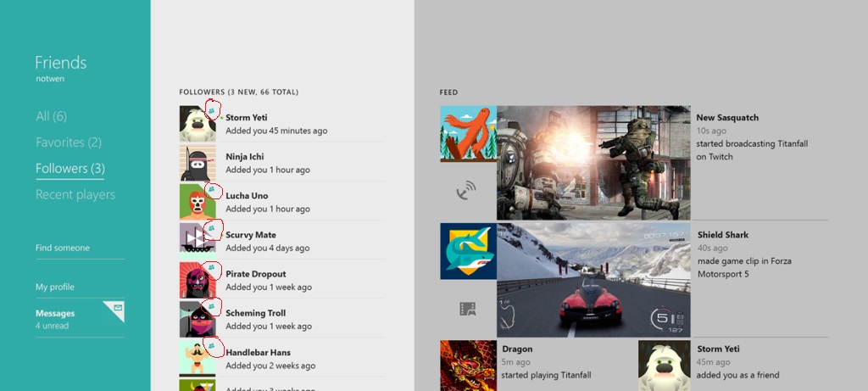Click Shield Shark name in feed

click(723, 235)
